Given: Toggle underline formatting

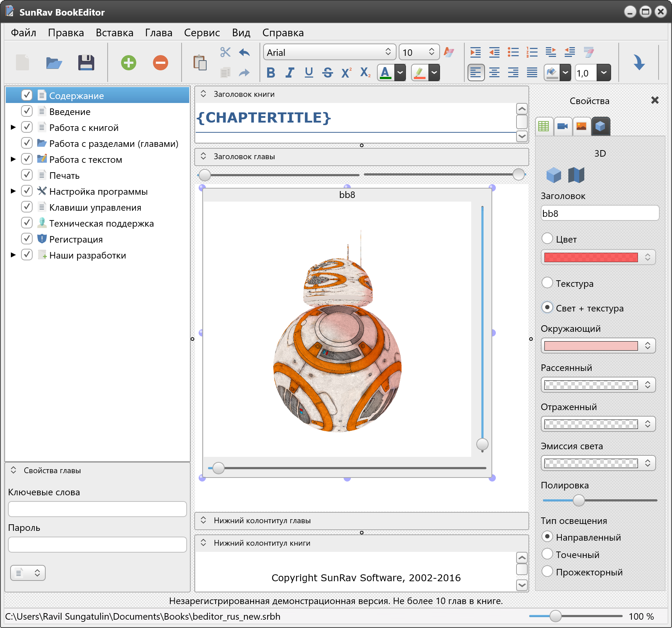Looking at the screenshot, I should point(309,73).
